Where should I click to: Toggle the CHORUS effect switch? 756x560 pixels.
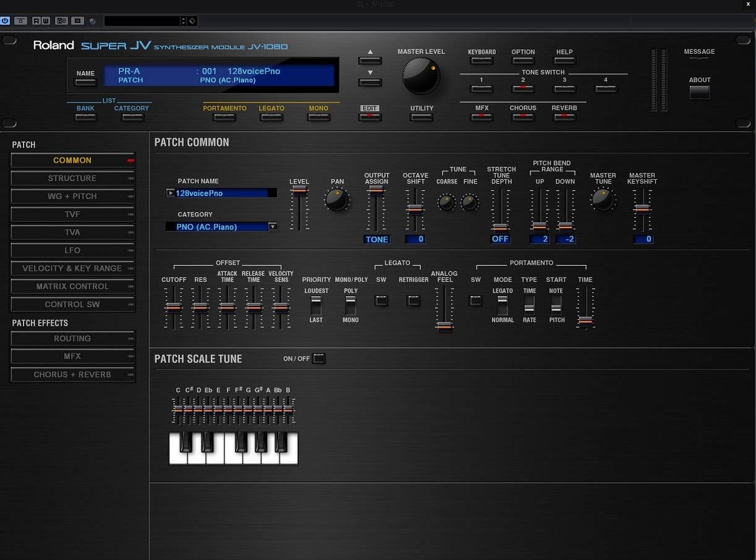(523, 116)
